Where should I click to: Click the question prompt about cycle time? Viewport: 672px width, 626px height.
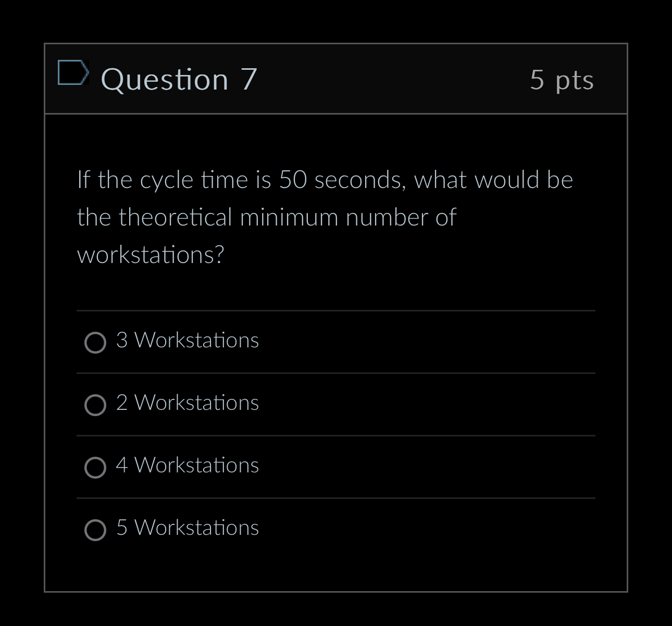[x=323, y=217]
